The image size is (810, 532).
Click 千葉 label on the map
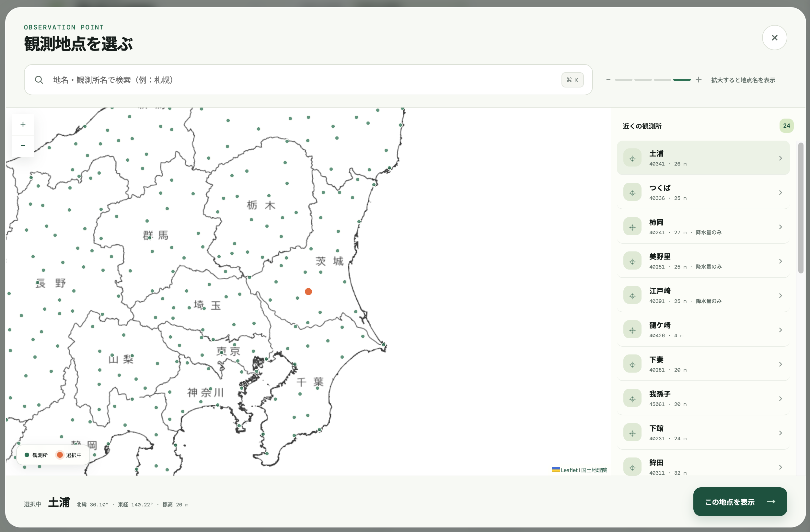pos(310,382)
